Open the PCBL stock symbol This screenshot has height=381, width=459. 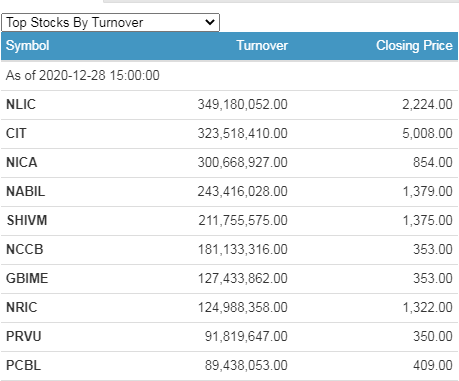click(x=23, y=366)
